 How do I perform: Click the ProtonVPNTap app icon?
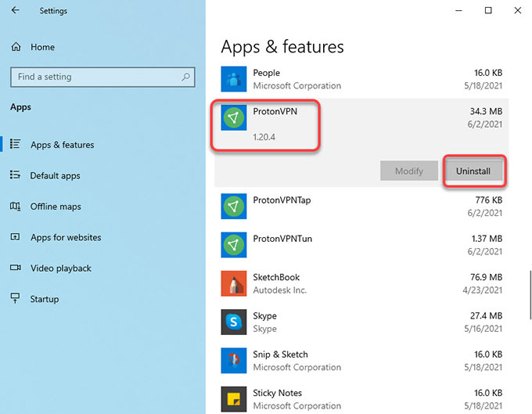pyautogui.click(x=233, y=207)
